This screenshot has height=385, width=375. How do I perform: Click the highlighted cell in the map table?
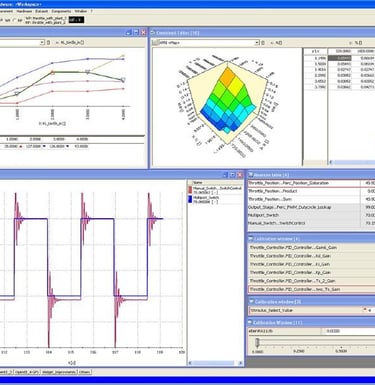click(x=339, y=58)
